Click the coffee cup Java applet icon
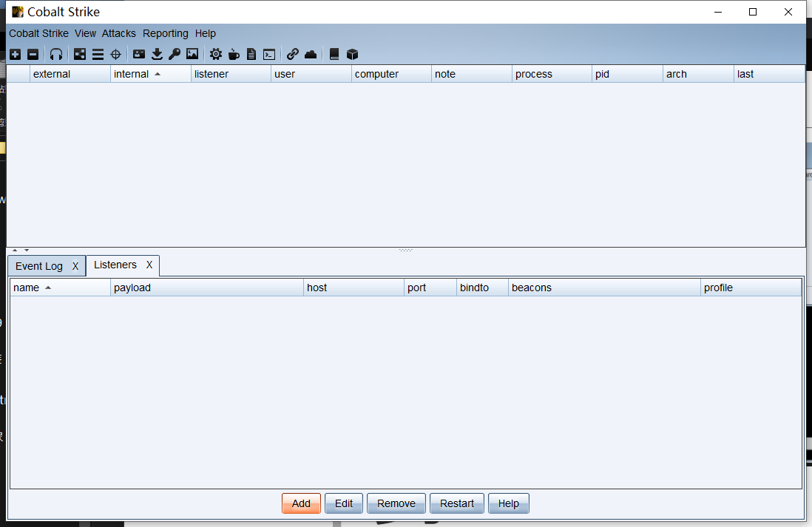 click(x=234, y=55)
